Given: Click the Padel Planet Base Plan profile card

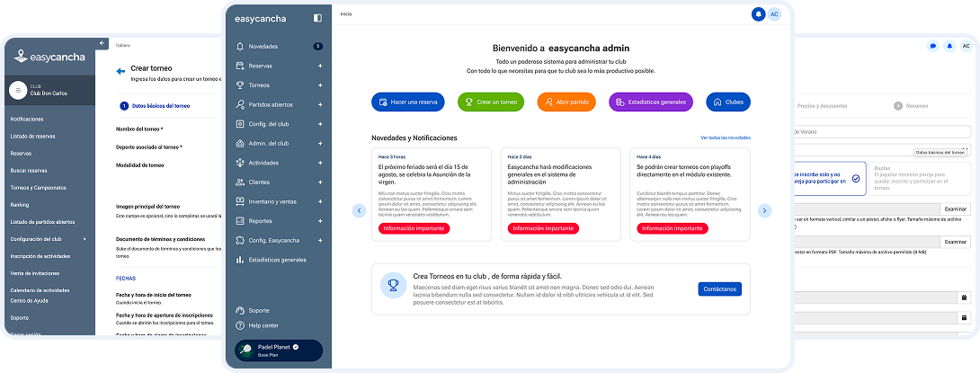Looking at the screenshot, I should click(278, 351).
